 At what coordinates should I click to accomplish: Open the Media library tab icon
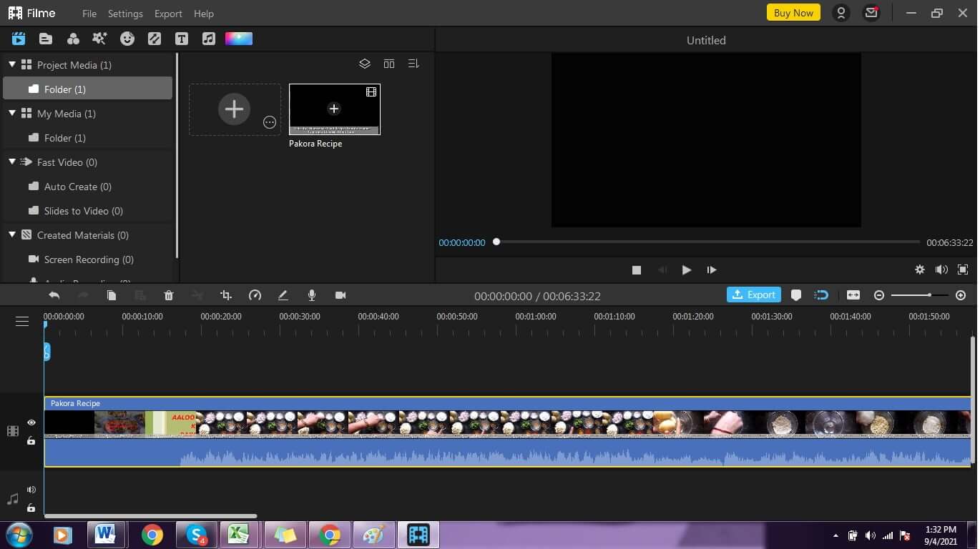[x=19, y=39]
